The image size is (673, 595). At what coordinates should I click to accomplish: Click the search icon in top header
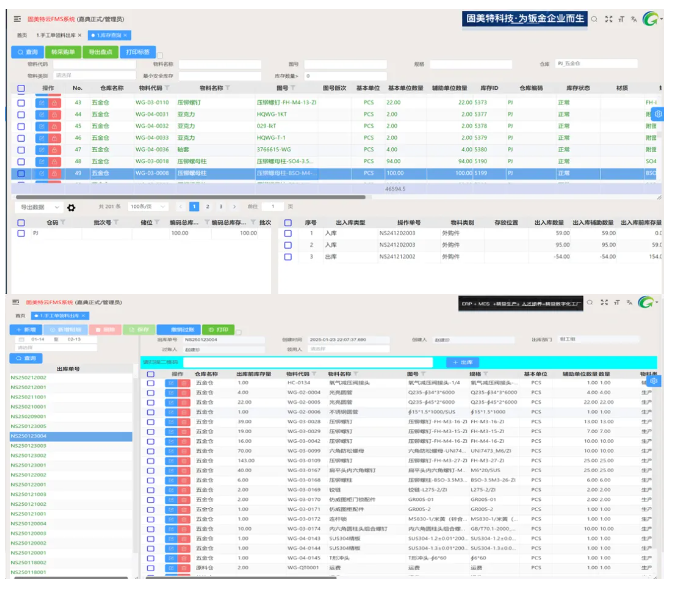[595, 19]
